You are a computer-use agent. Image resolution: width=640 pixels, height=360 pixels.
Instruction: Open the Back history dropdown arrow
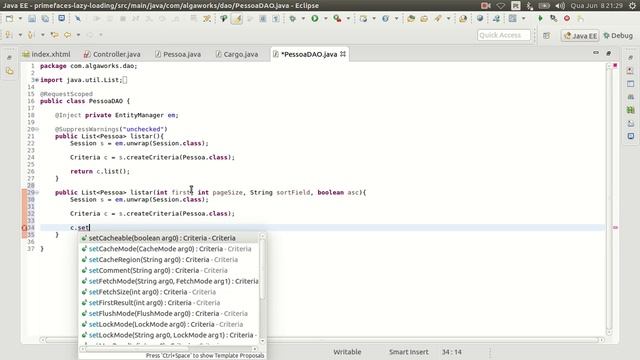point(78,35)
